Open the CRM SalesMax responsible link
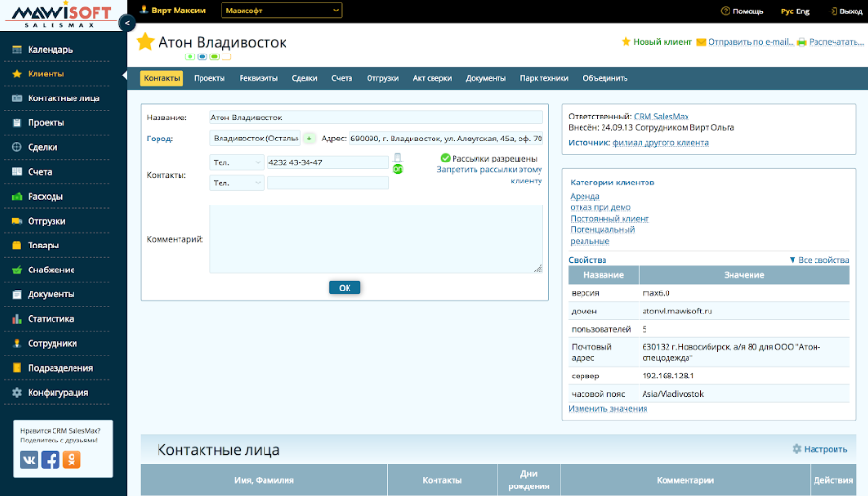 (x=661, y=117)
